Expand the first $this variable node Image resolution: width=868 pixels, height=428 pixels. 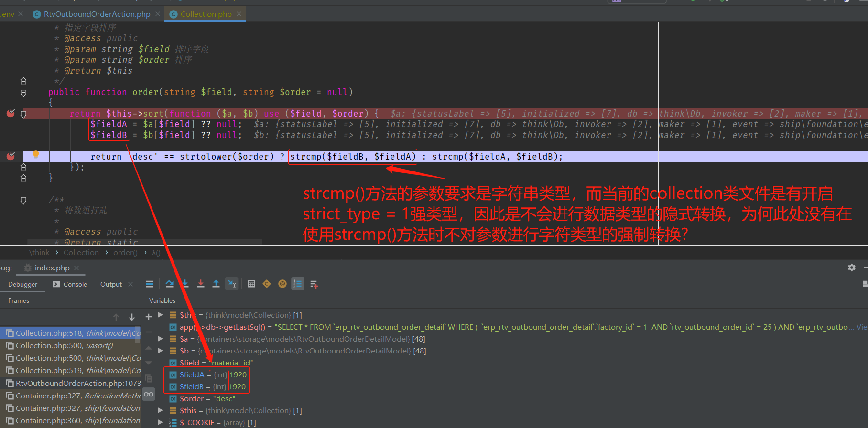(x=161, y=315)
